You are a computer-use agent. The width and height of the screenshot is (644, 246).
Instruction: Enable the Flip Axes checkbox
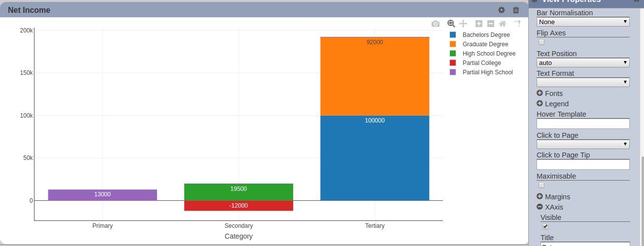click(542, 42)
